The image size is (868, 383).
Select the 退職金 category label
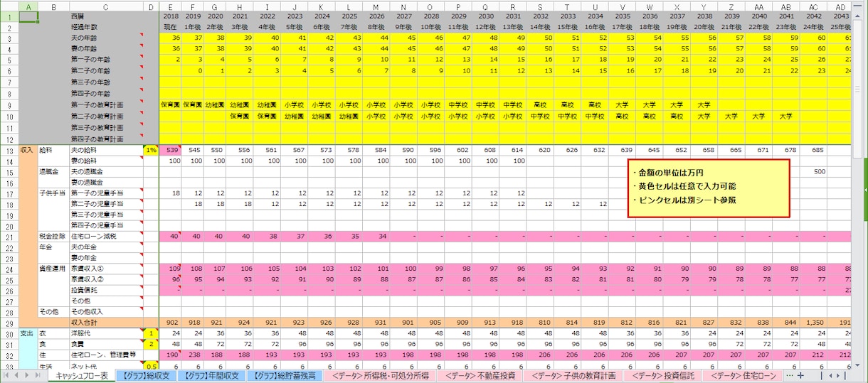(x=53, y=172)
